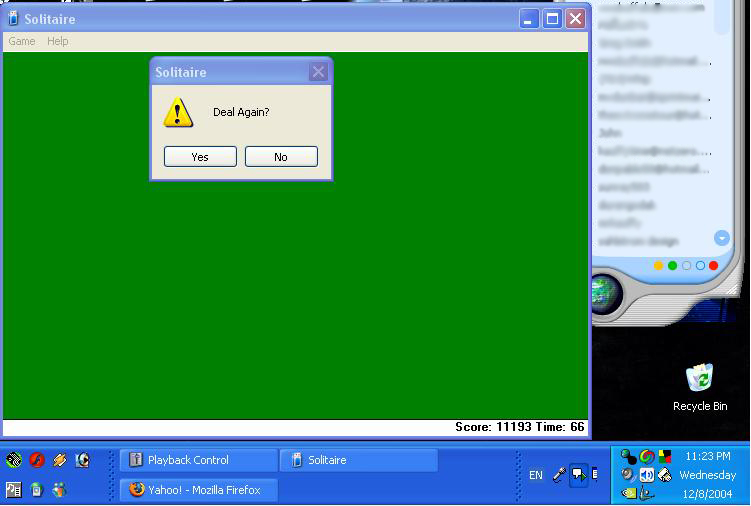Click the yellow dot in messenger panel
This screenshot has height=506, width=751.
click(x=658, y=266)
